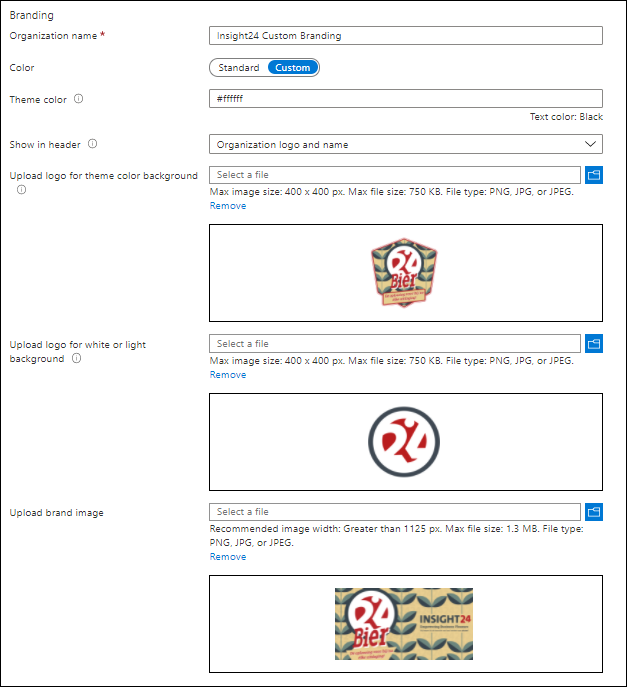Remove the theme color background logo

(x=228, y=205)
